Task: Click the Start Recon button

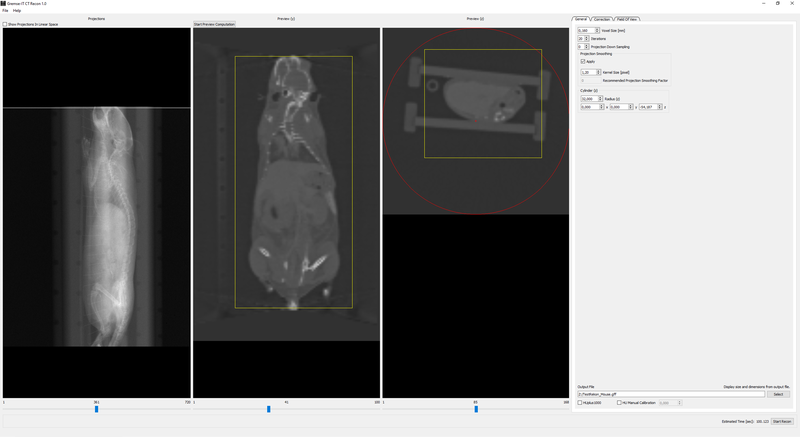Action: point(782,421)
